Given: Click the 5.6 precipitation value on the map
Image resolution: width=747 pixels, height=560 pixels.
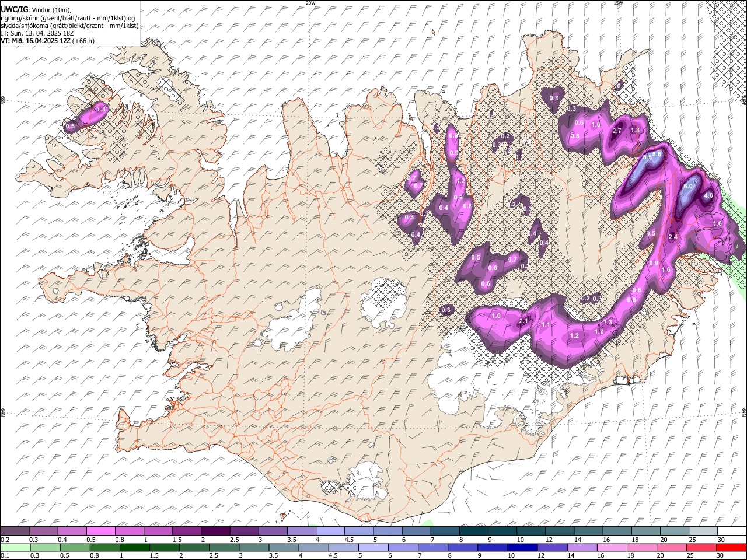Looking at the screenshot, I should click(656, 155).
